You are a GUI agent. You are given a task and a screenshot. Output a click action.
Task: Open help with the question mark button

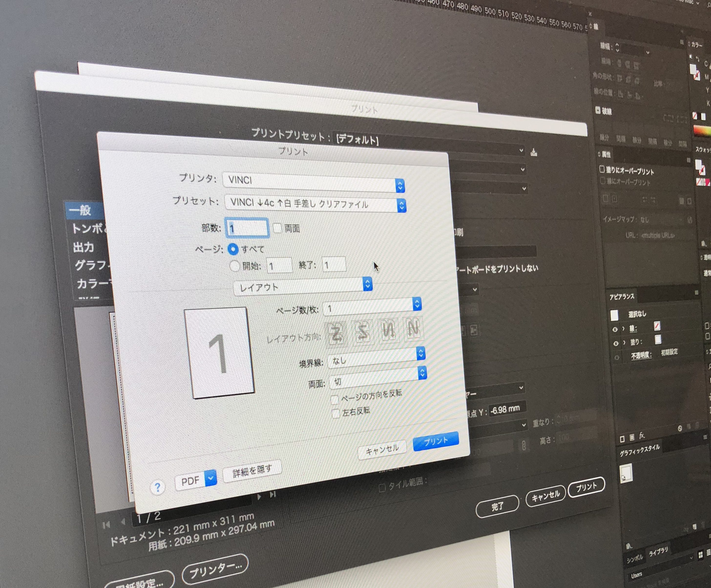[x=157, y=488]
